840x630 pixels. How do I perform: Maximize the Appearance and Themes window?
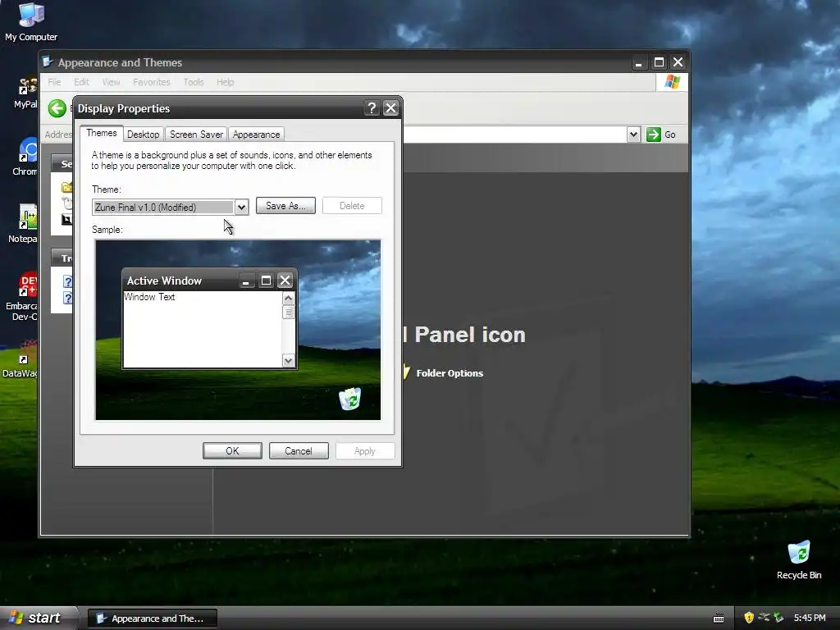pos(659,62)
